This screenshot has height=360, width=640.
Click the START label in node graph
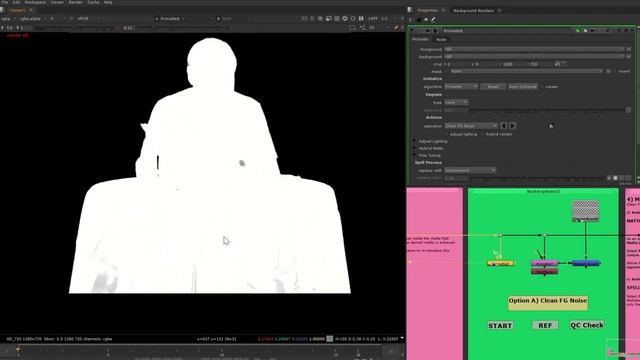[500, 326]
